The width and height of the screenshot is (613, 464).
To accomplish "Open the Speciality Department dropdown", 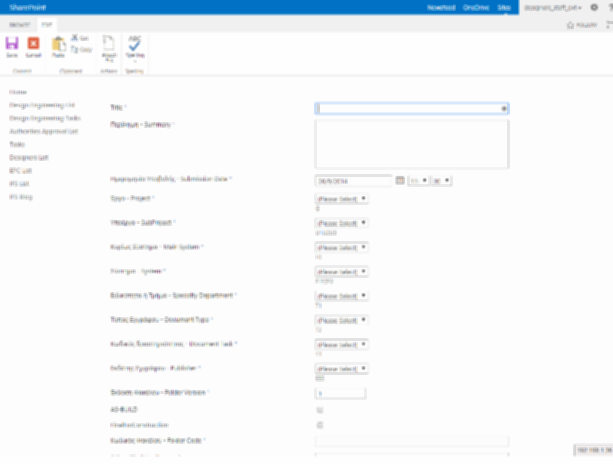I will 342,296.
